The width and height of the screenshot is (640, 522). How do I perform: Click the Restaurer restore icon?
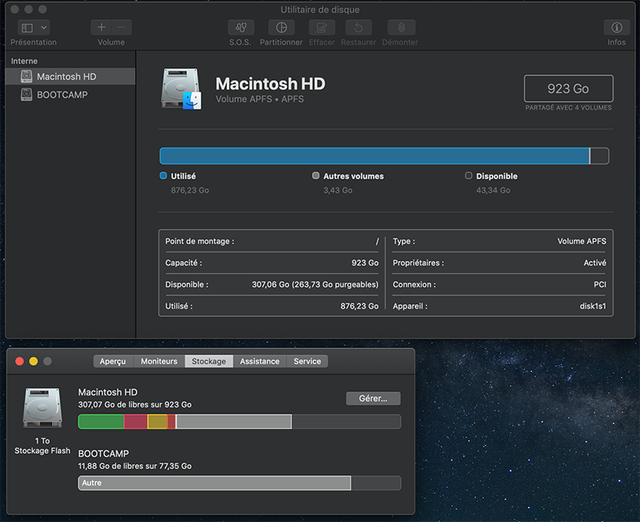pos(358,27)
